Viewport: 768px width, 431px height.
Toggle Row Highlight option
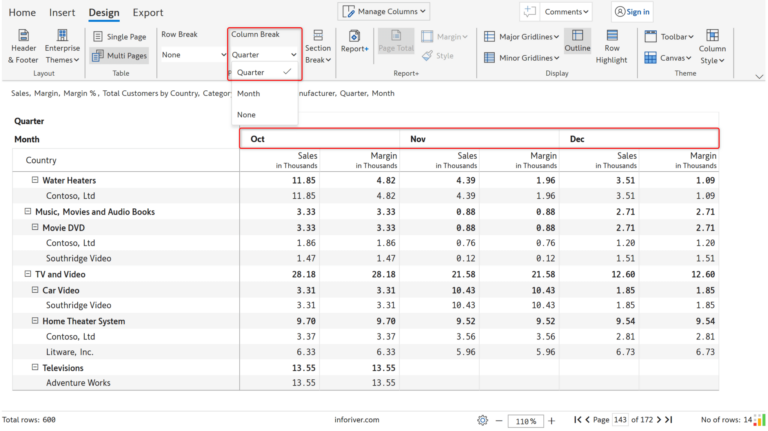coord(612,47)
